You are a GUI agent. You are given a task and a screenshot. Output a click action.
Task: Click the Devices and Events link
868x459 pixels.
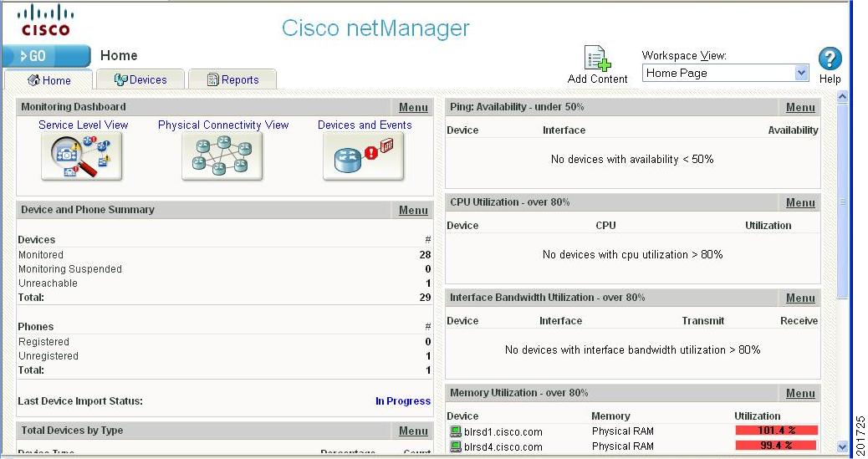click(365, 125)
